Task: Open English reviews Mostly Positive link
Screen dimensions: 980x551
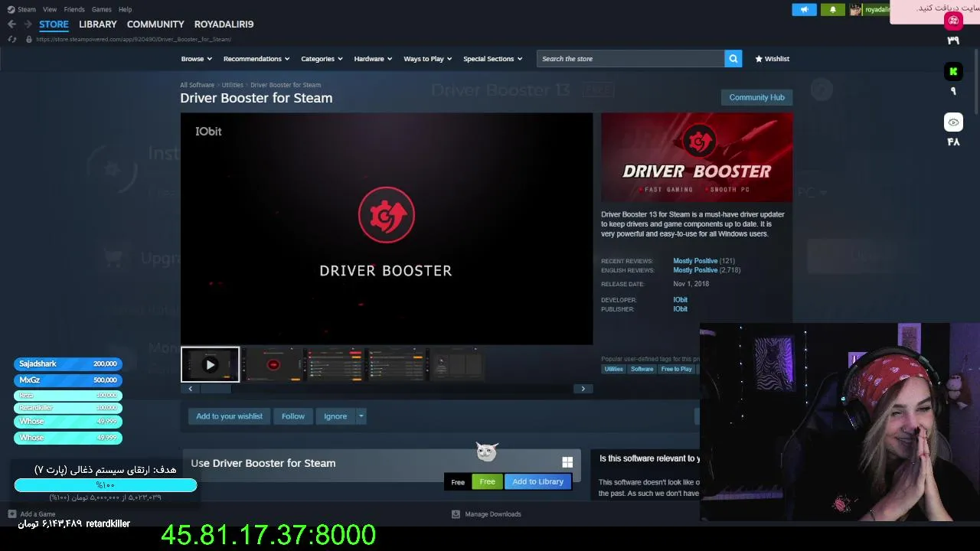Action: [695, 270]
